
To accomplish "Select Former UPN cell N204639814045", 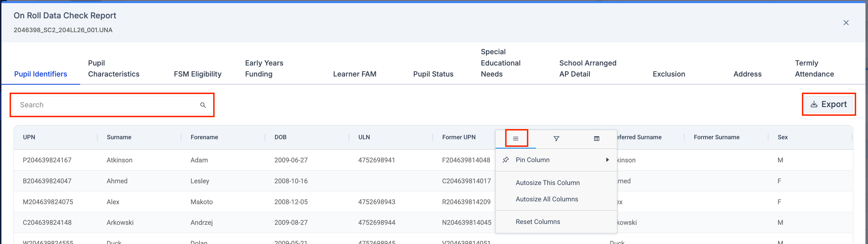I will pyautogui.click(x=467, y=223).
